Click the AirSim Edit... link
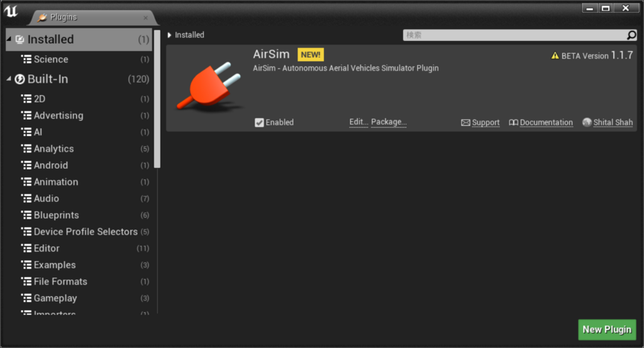This screenshot has width=644, height=348. 358,122
